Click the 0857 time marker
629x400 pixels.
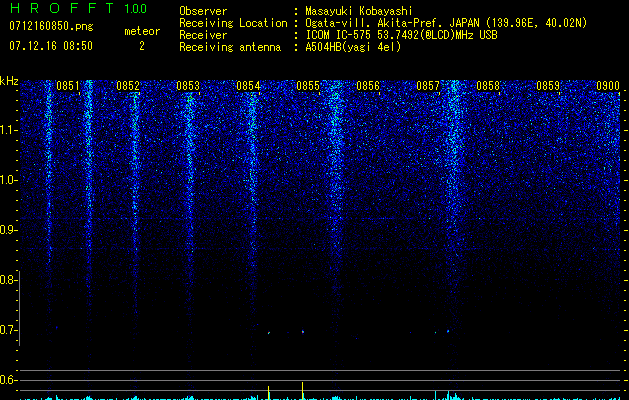coord(428,86)
